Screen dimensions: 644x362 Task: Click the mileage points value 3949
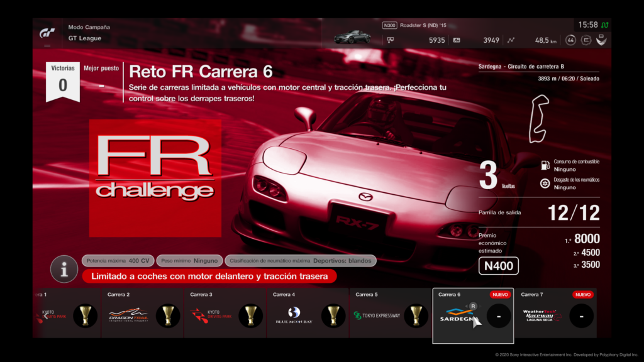[491, 40]
